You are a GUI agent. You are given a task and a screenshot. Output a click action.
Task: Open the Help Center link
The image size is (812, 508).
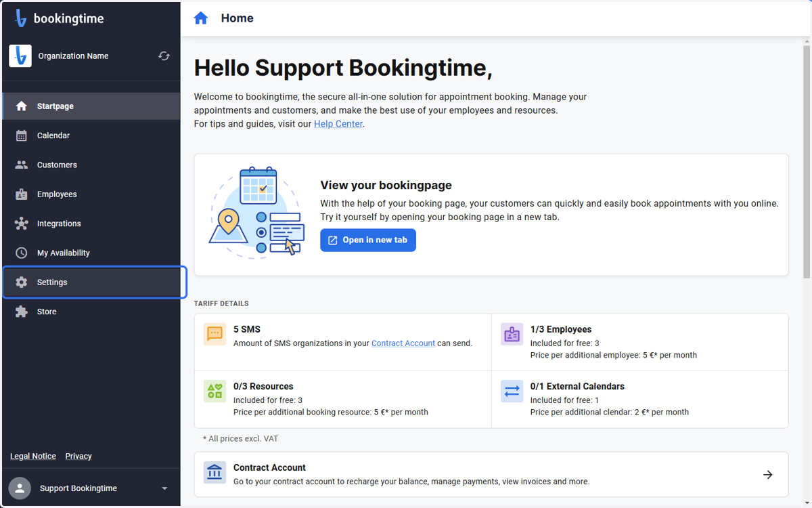coord(338,124)
